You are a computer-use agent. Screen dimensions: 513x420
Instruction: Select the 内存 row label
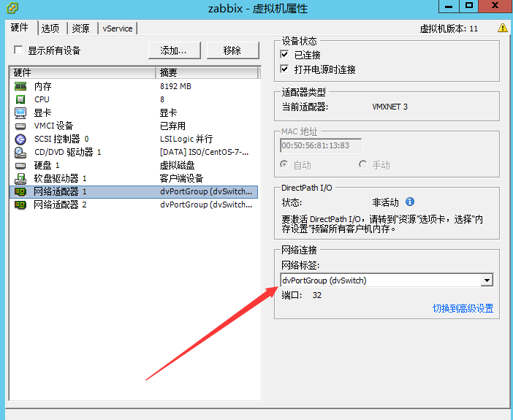(x=43, y=87)
